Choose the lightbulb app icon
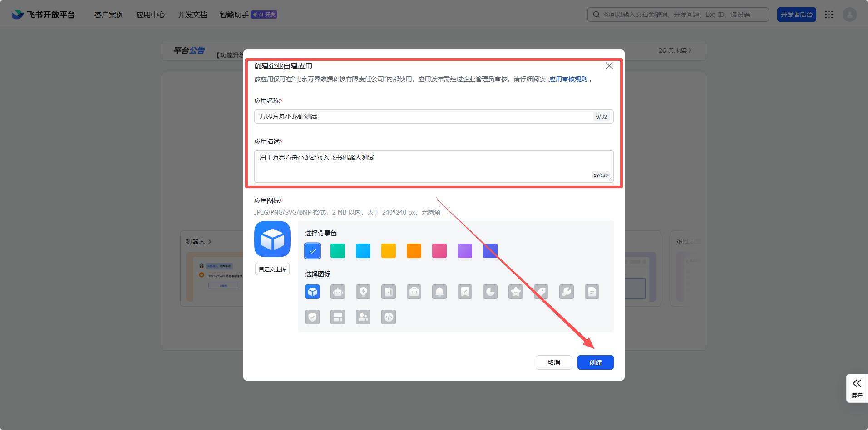Viewport: 868px width, 430px height. point(363,292)
